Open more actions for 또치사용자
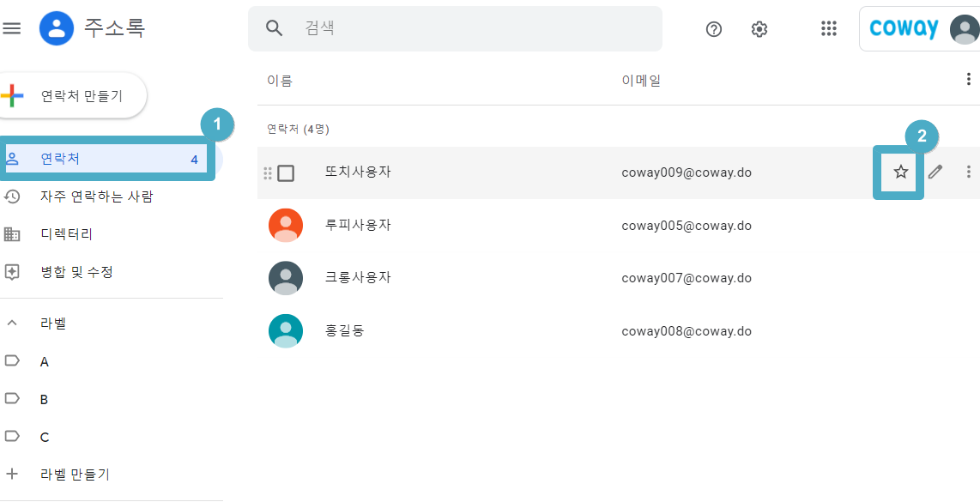The width and height of the screenshot is (980, 502). [968, 172]
